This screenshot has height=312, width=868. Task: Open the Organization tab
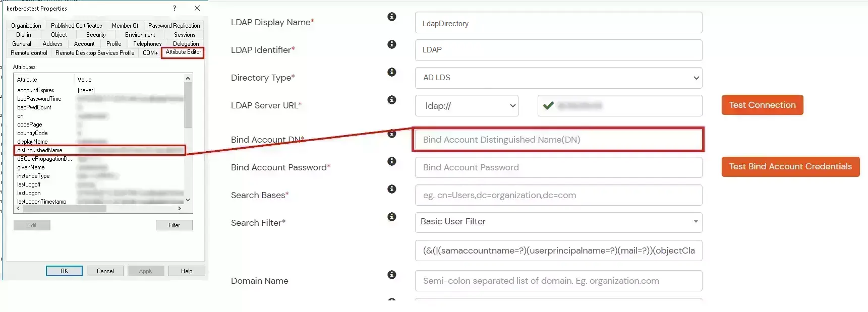coord(26,26)
